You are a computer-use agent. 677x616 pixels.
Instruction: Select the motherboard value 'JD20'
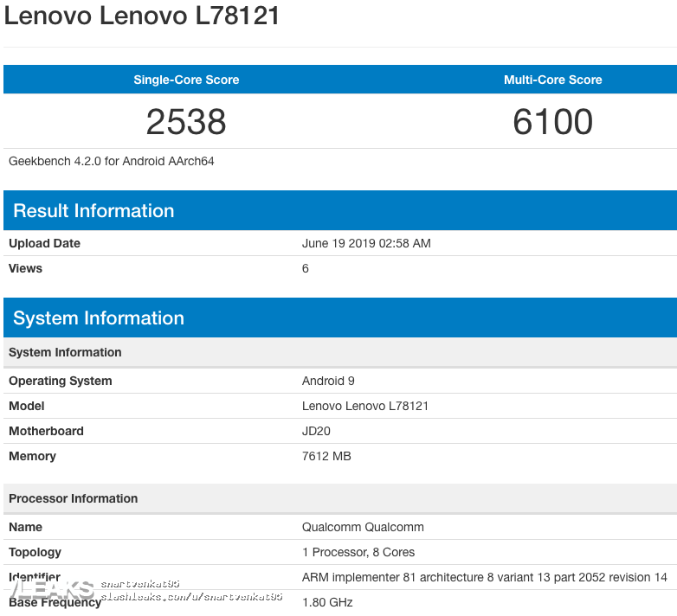tap(316, 431)
